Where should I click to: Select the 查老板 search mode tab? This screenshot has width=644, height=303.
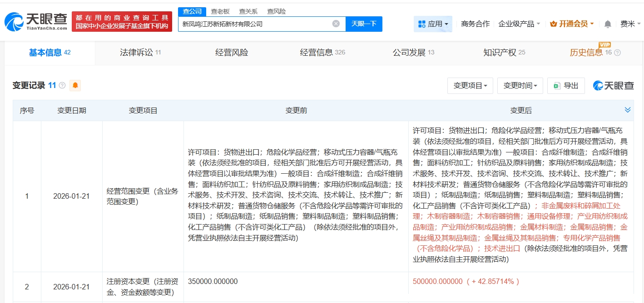click(220, 11)
